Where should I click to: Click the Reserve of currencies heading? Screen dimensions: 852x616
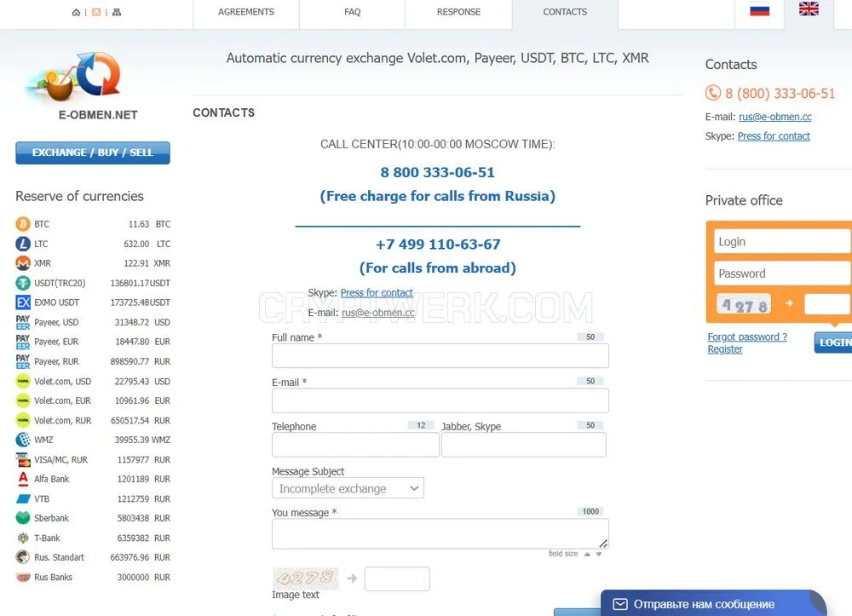pyautogui.click(x=79, y=196)
